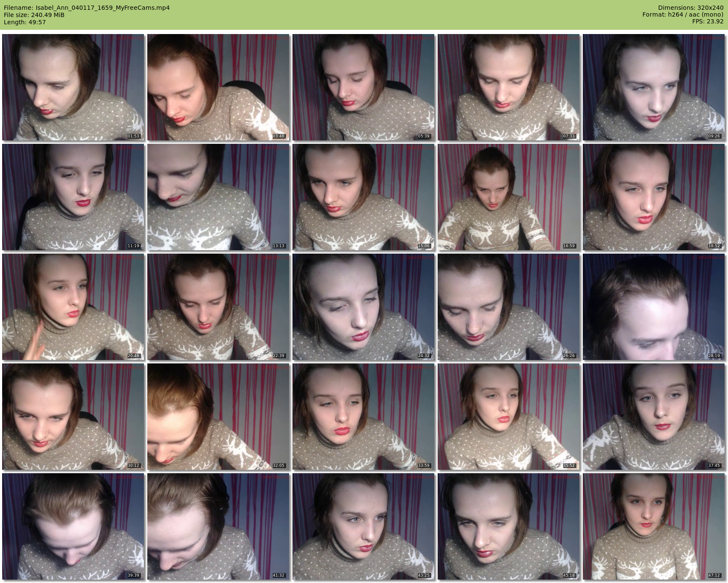Click the final thumbnail at 47:12
This screenshot has width=728, height=583.
(x=653, y=526)
